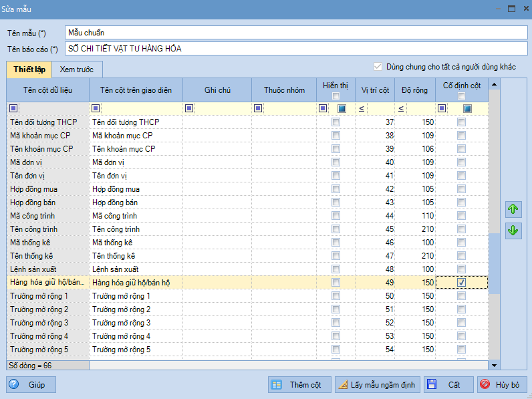The height and width of the screenshot is (399, 532).
Task: Click the Độ rộng column header
Action: (x=415, y=90)
